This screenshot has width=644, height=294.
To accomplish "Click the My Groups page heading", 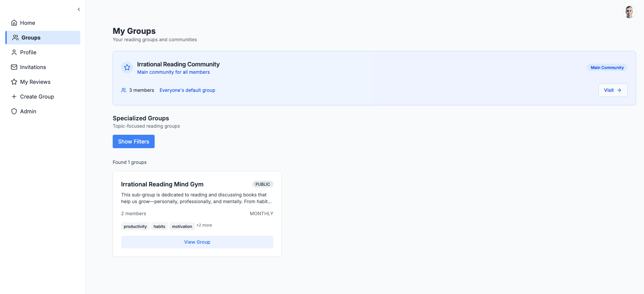I will click(x=134, y=31).
